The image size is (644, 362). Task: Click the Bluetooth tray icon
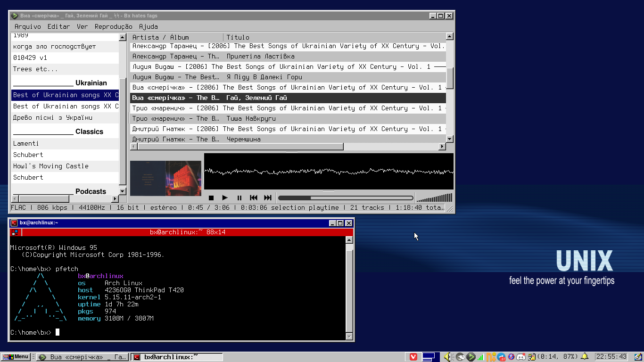(511, 357)
